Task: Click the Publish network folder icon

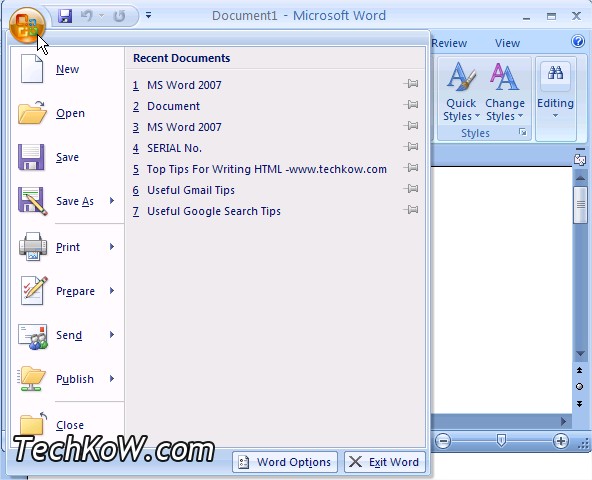Action: click(31, 379)
